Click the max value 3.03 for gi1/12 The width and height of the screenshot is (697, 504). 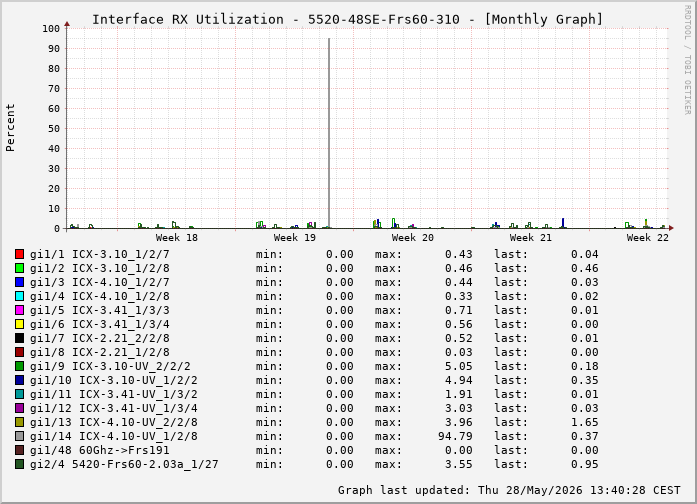point(459,408)
